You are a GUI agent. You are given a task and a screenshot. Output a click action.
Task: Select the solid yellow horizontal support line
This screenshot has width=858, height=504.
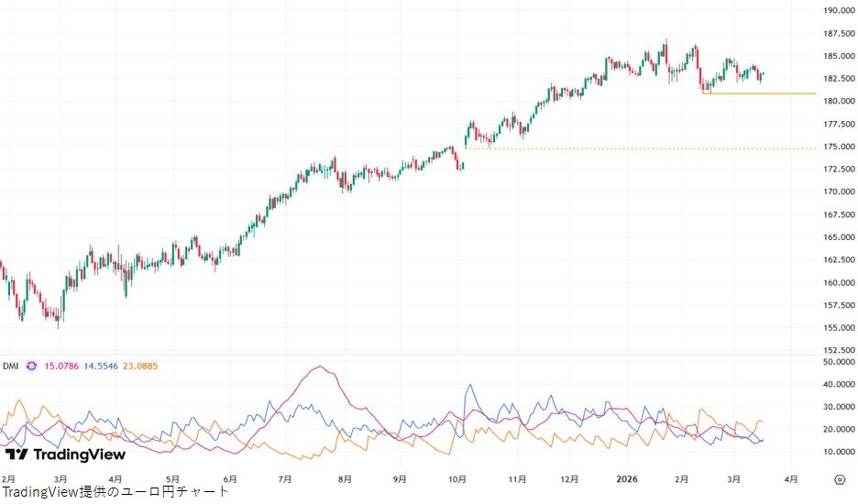coord(761,93)
